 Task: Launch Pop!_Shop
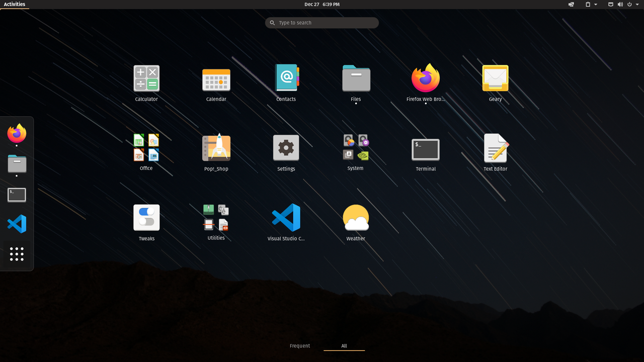(216, 148)
